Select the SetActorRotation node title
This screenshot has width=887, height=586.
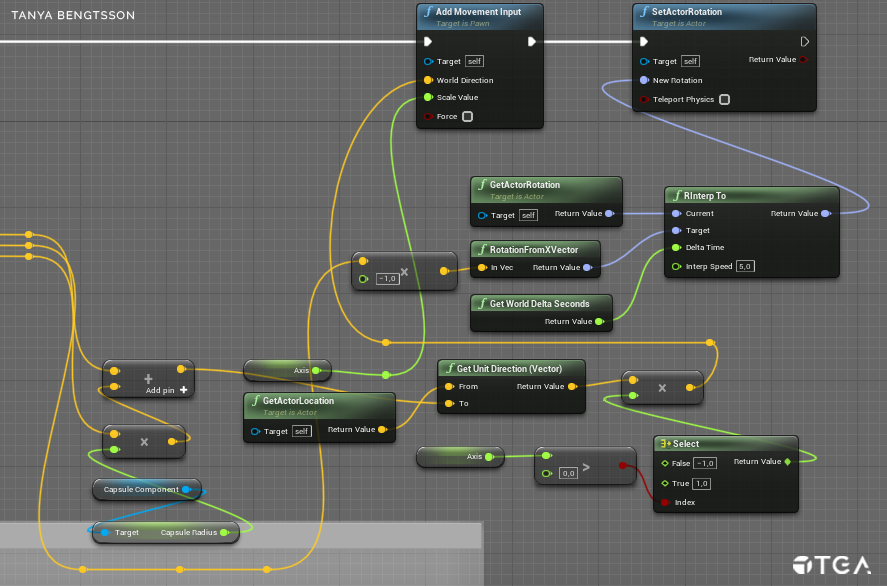coord(687,12)
